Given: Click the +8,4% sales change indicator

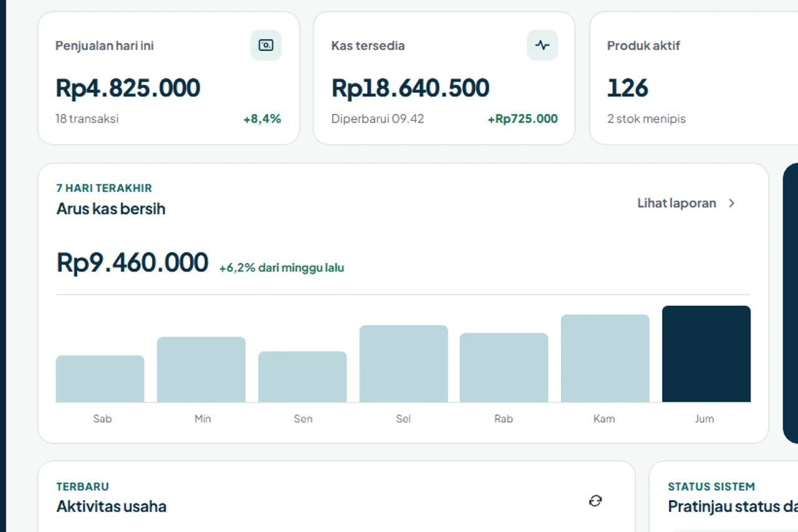Looking at the screenshot, I should [x=262, y=119].
